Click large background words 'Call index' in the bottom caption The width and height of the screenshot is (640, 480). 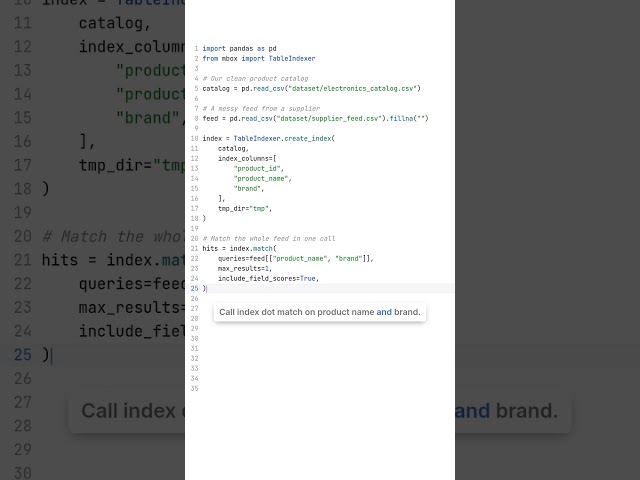click(128, 411)
